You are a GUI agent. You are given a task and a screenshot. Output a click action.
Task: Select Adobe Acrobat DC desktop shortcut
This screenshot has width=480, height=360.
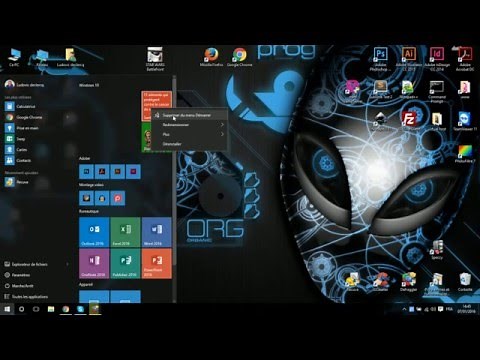click(465, 59)
